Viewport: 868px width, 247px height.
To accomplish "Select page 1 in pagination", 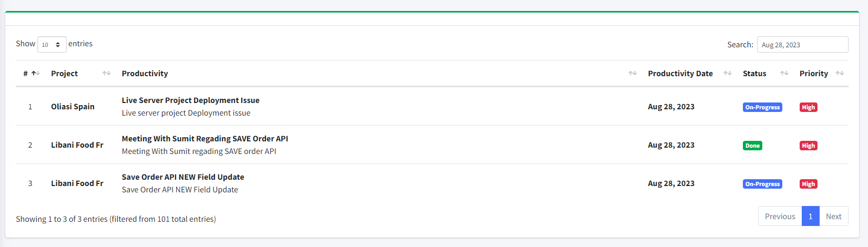I will (x=810, y=217).
